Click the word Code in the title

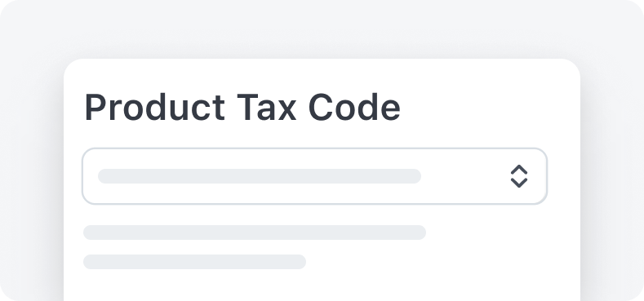pos(354,108)
